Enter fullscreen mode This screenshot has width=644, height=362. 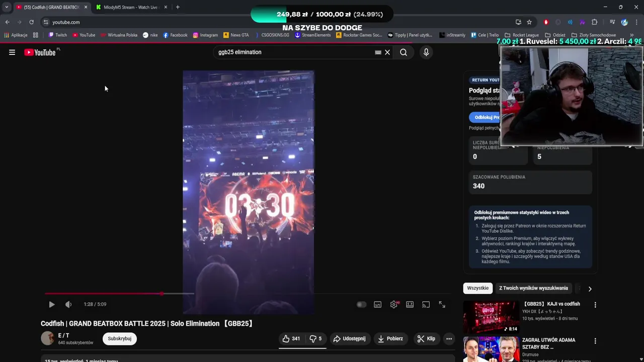(442, 304)
